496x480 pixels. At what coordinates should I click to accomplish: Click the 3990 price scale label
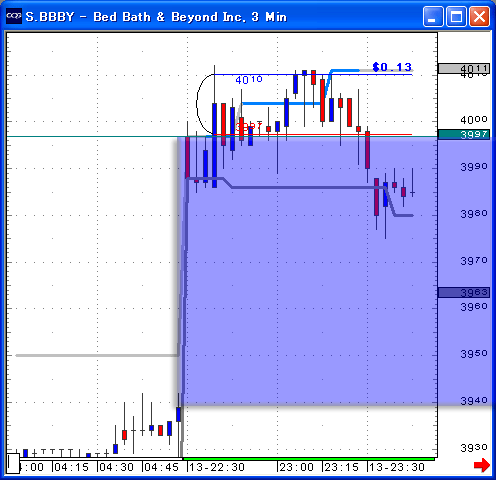[x=474, y=167]
